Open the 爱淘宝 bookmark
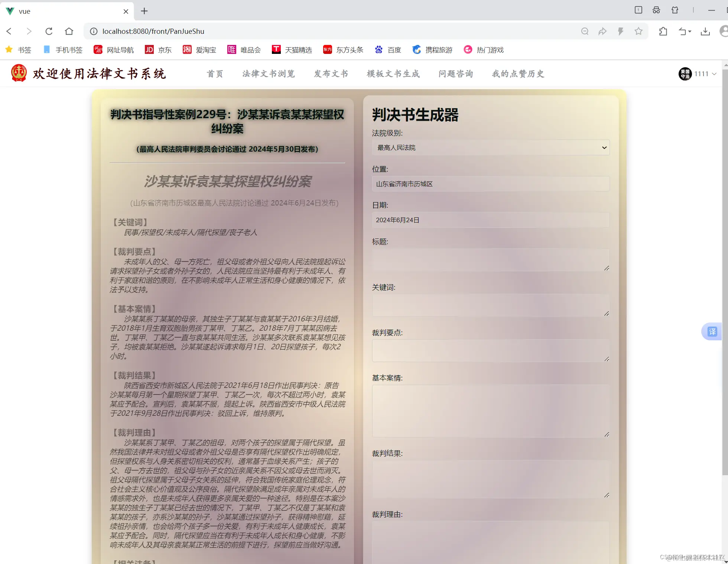The width and height of the screenshot is (728, 564). [x=199, y=50]
